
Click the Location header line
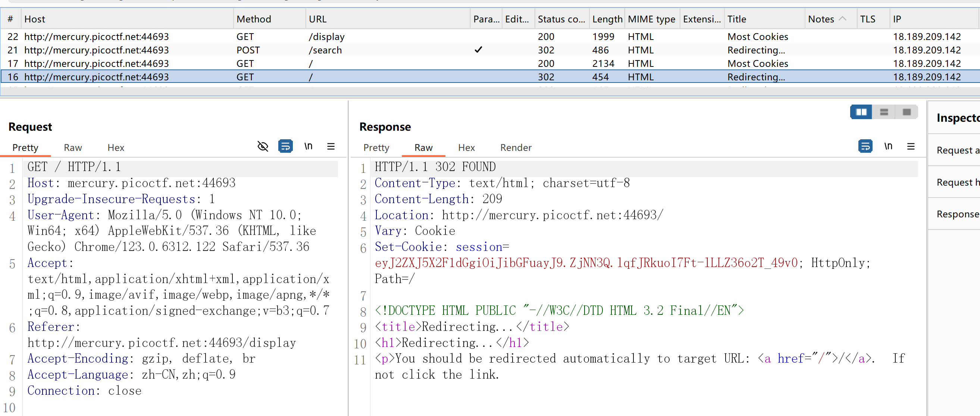(x=519, y=215)
